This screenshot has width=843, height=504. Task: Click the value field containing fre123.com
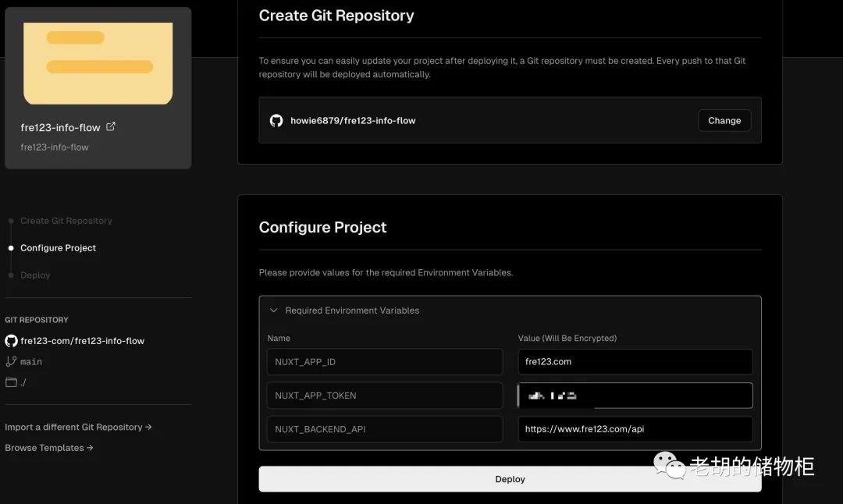coord(635,361)
